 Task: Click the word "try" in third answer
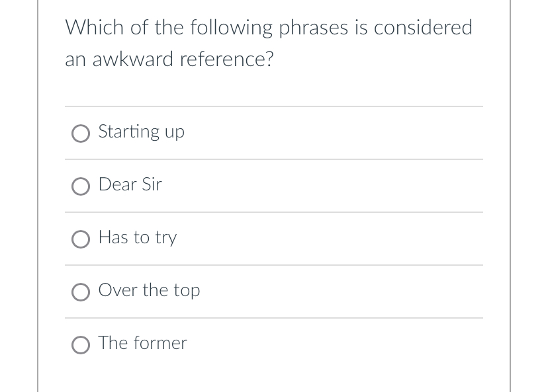pyautogui.click(x=165, y=238)
